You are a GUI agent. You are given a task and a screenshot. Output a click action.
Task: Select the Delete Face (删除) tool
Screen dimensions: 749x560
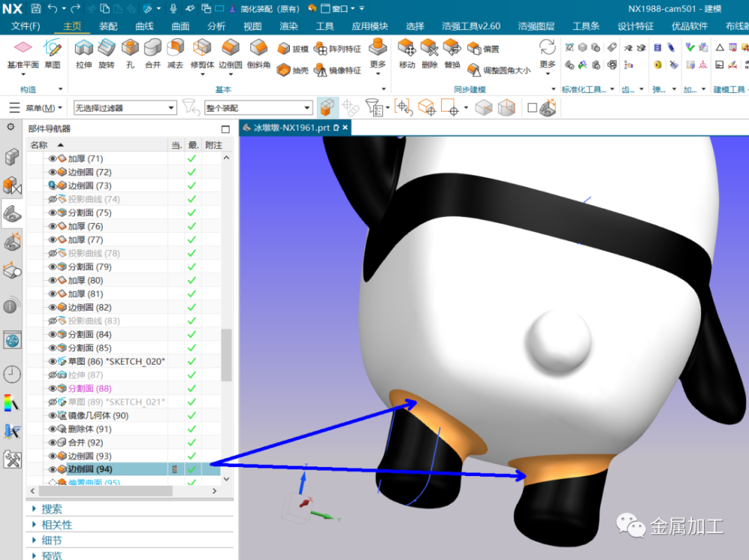point(429,54)
